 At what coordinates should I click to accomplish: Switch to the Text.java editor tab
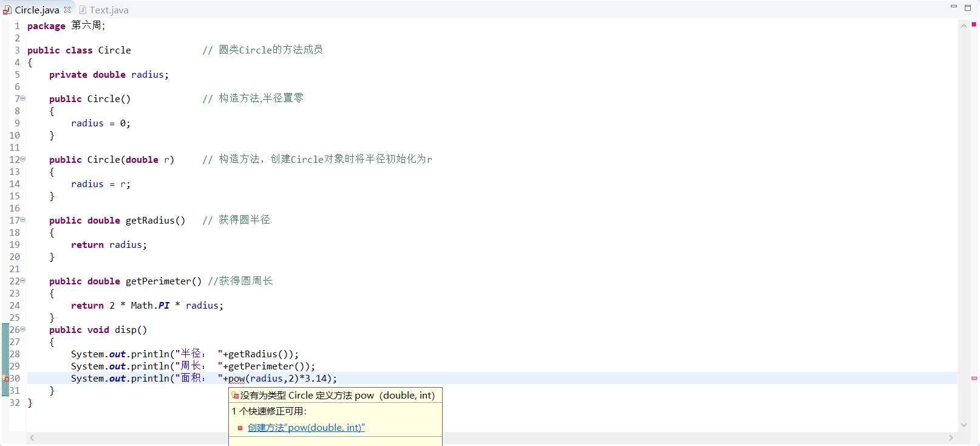click(x=103, y=10)
